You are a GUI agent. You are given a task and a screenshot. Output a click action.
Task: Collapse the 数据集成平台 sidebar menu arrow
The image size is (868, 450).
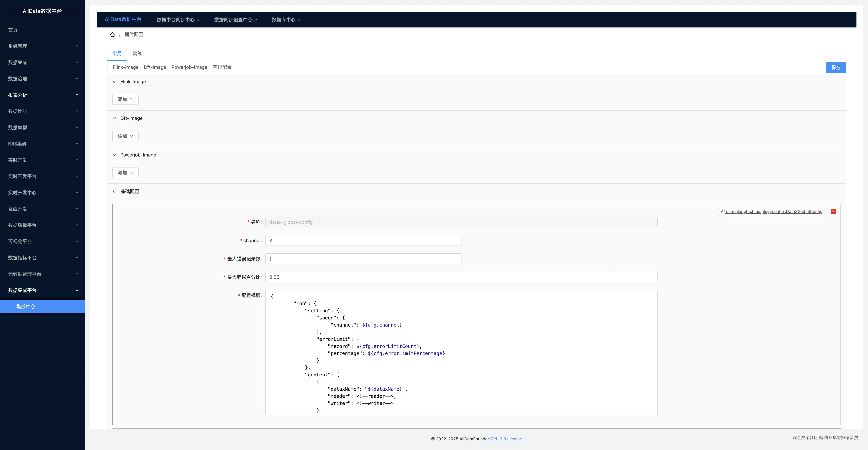point(77,290)
